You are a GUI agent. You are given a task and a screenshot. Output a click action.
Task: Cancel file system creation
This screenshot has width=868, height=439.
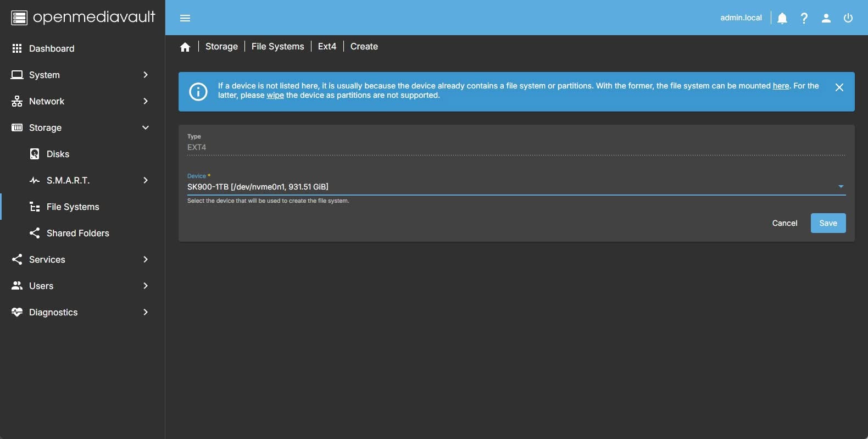click(x=784, y=223)
